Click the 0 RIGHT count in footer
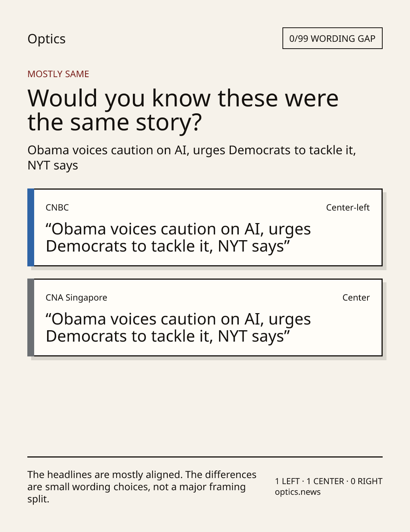 click(x=367, y=481)
